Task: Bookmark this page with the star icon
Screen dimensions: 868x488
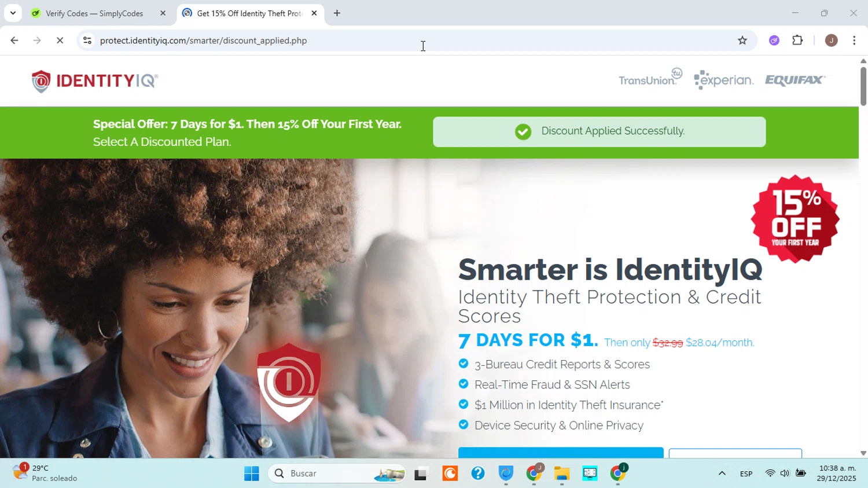Action: point(742,41)
